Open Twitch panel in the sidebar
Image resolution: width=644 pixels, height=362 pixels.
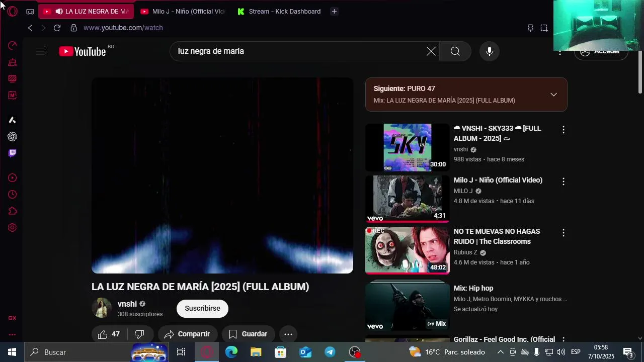click(13, 153)
